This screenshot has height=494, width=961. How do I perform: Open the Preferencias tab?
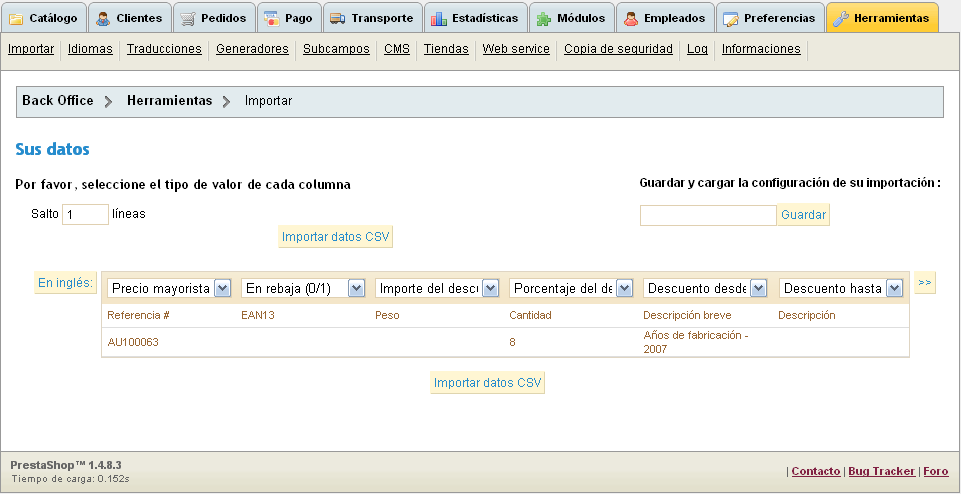770,18
